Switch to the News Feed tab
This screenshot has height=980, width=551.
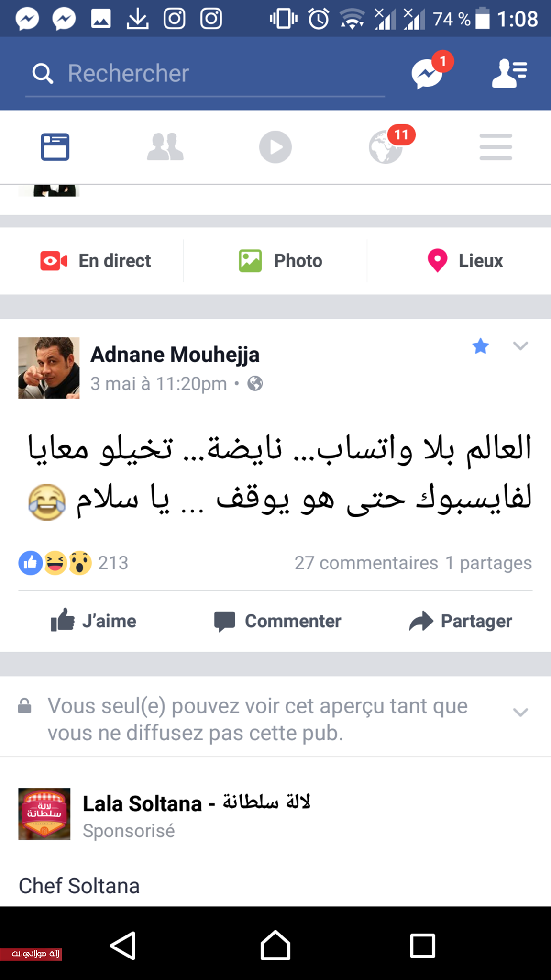tap(55, 147)
